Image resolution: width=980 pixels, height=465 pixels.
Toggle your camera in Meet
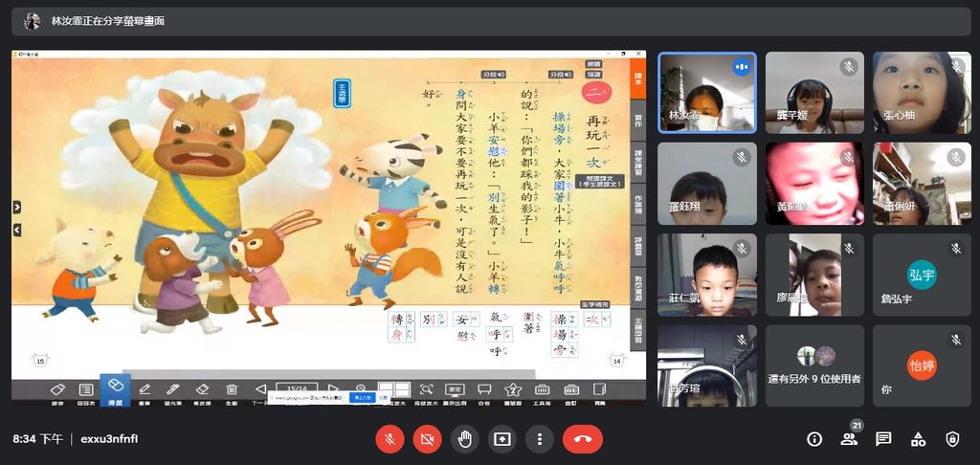click(427, 439)
